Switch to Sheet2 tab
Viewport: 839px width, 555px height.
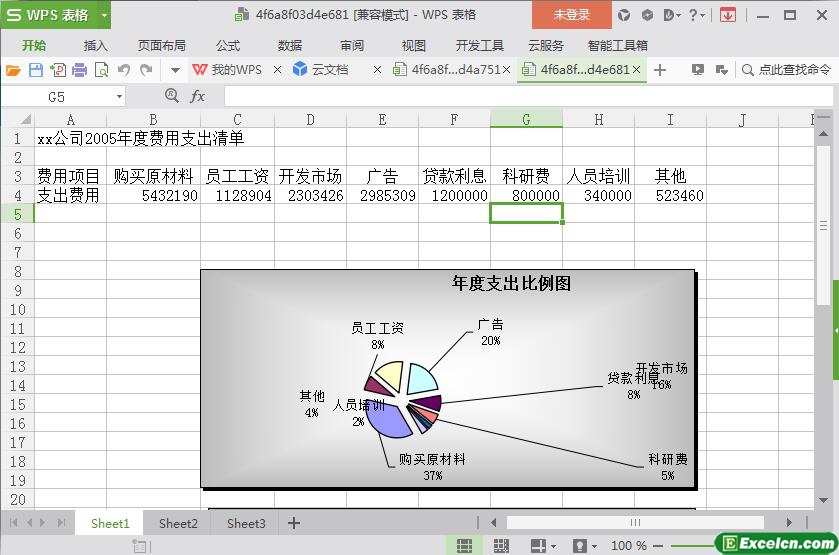(178, 523)
